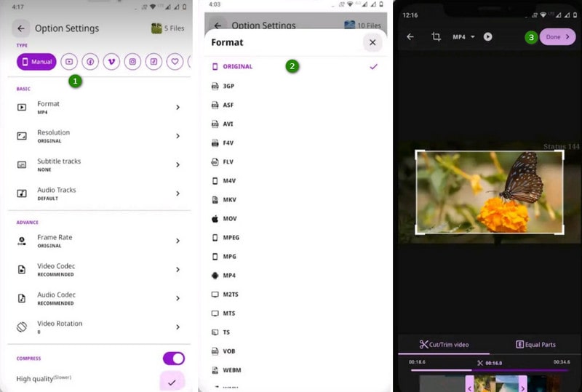Select the Facebook preset type icon

[90, 62]
